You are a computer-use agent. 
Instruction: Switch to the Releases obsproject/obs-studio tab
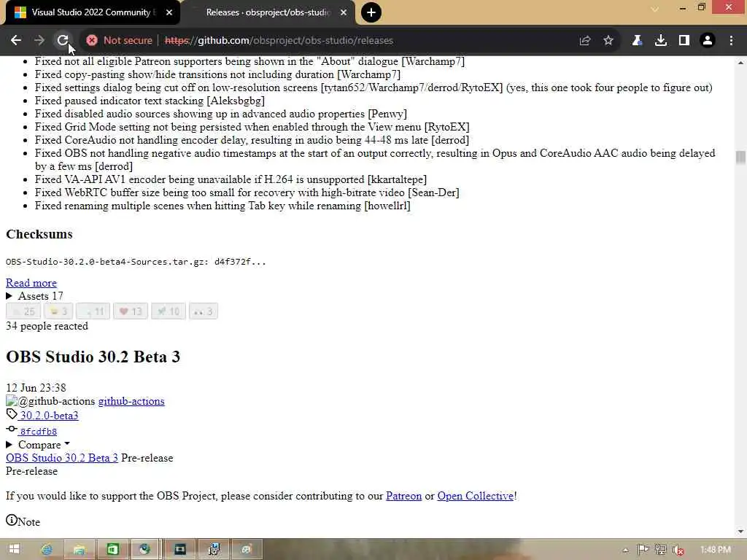[x=267, y=12]
